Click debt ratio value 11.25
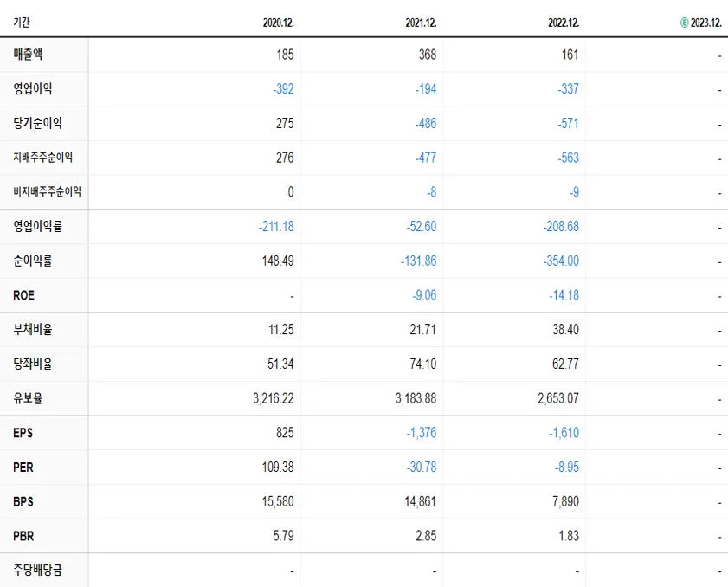Screen dimensions: 728x587 click(281, 329)
